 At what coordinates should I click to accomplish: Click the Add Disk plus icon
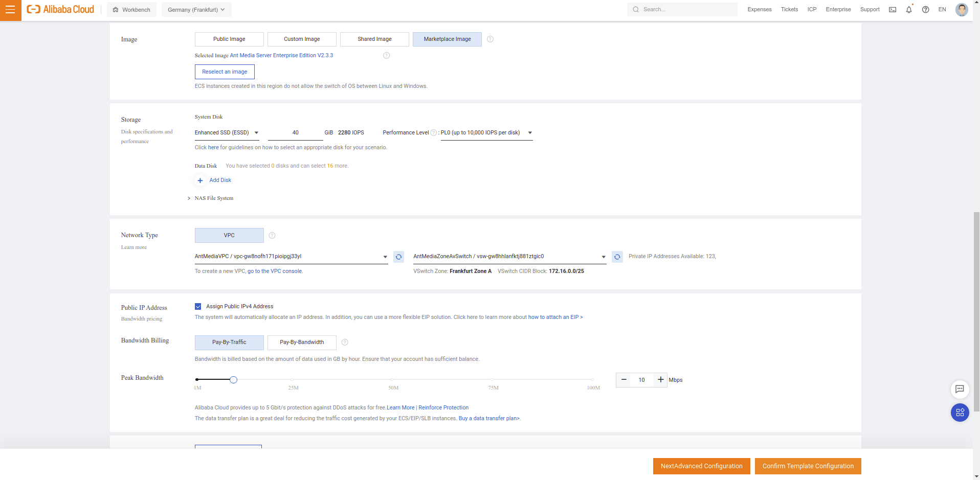(200, 180)
